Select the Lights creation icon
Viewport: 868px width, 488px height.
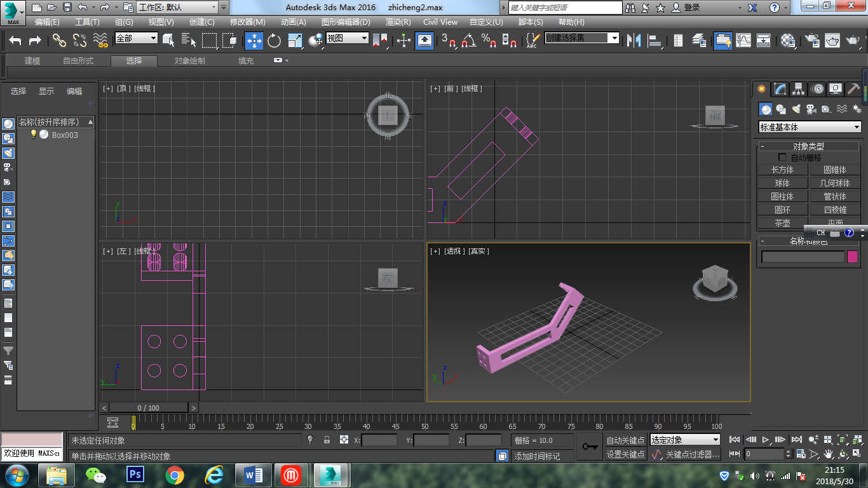[x=797, y=109]
